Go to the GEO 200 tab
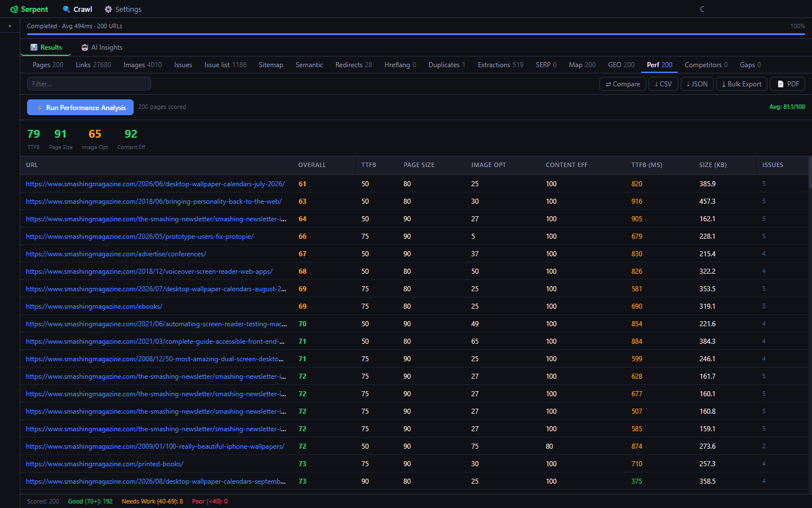This screenshot has height=508, width=812. 621,65
